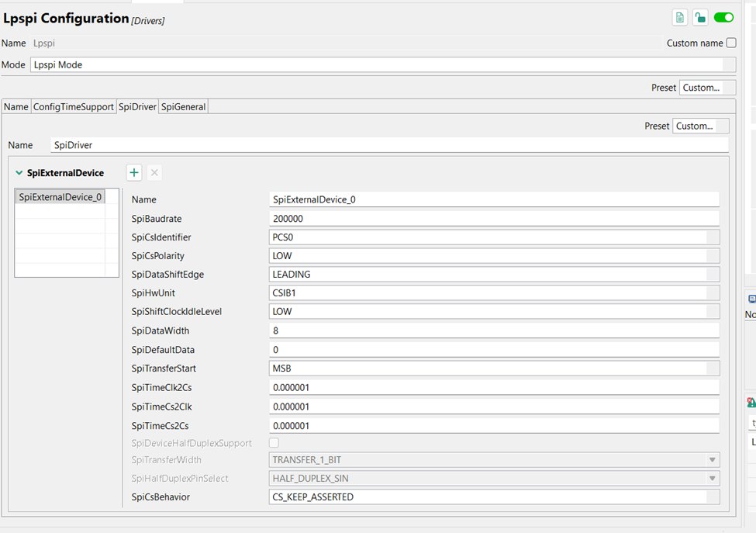This screenshot has height=533, width=756.
Task: Click the remove device X icon
Action: (x=154, y=173)
